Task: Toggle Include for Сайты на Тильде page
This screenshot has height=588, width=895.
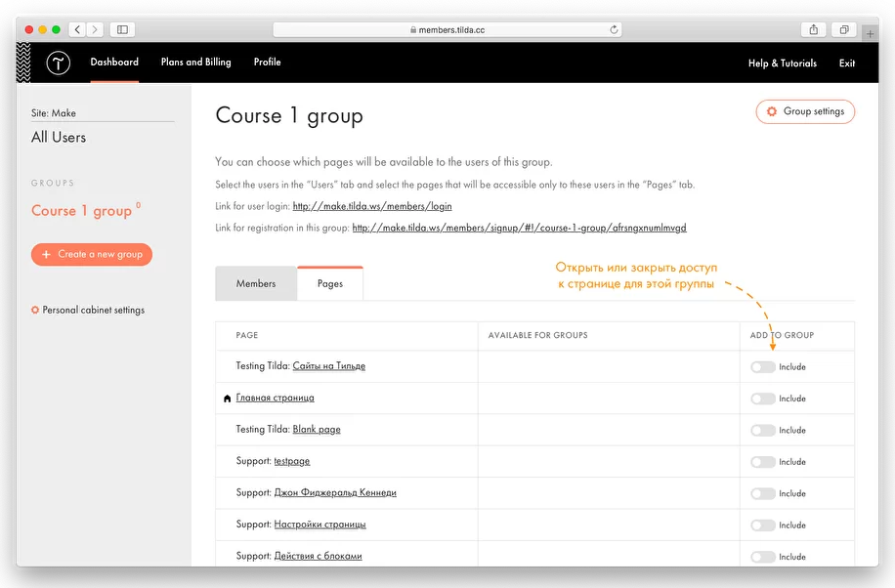Action: pos(763,367)
